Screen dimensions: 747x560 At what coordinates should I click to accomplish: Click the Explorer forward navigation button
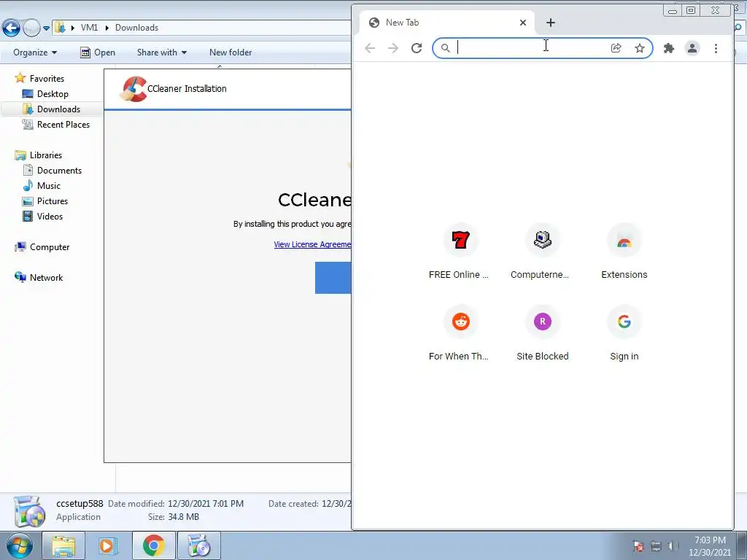[x=31, y=28]
